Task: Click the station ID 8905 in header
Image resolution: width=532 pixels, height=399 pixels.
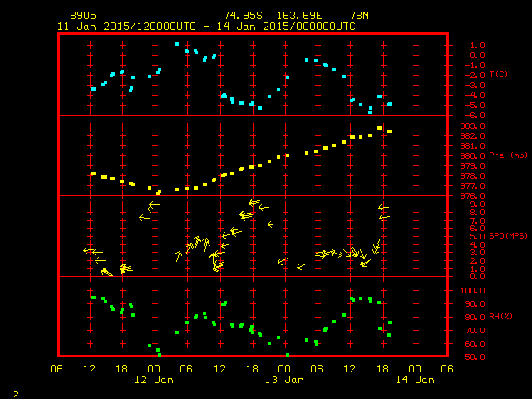Action: click(83, 16)
